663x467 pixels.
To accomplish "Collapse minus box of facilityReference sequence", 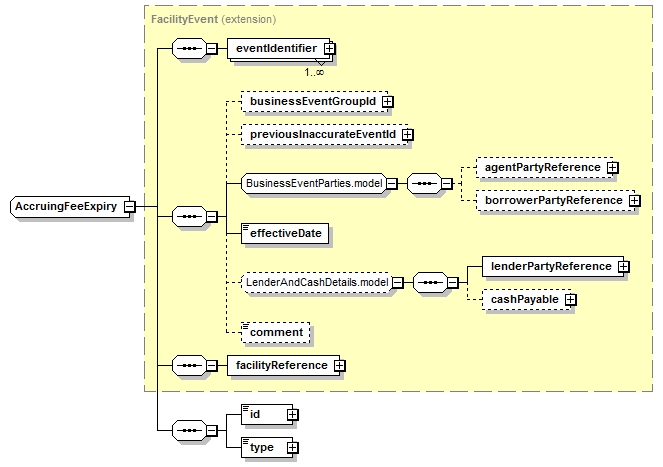I will coord(211,365).
